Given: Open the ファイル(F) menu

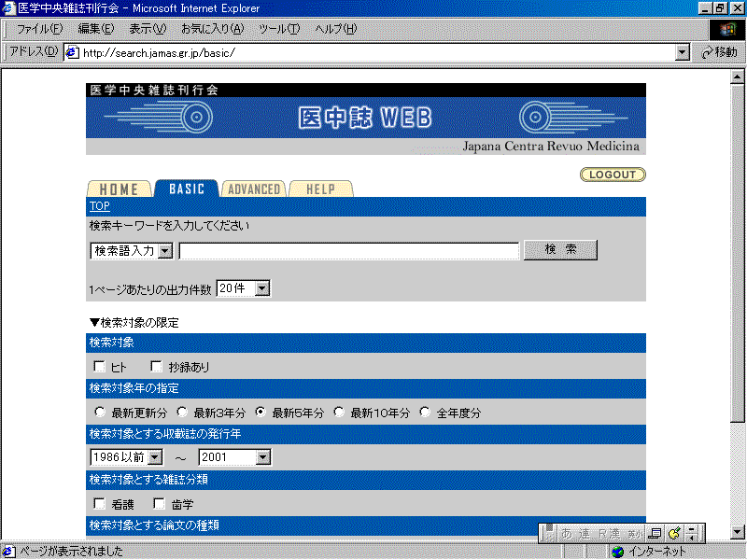Looking at the screenshot, I should click(x=39, y=29).
